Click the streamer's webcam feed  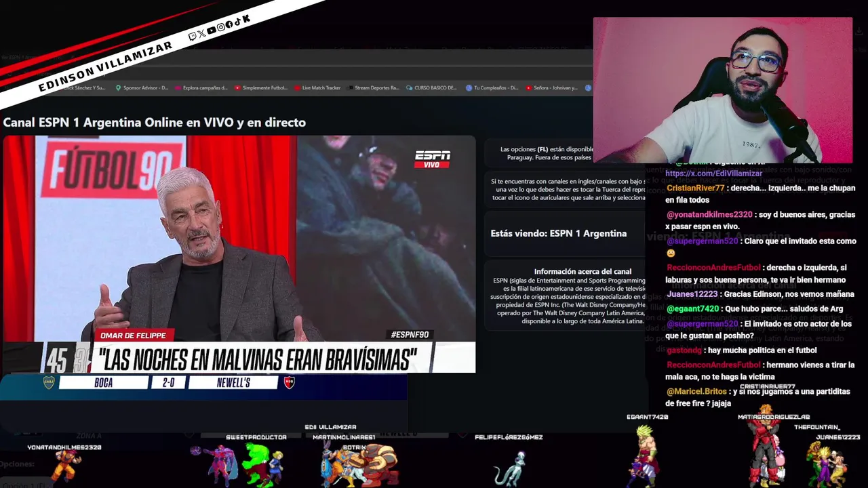click(x=722, y=90)
